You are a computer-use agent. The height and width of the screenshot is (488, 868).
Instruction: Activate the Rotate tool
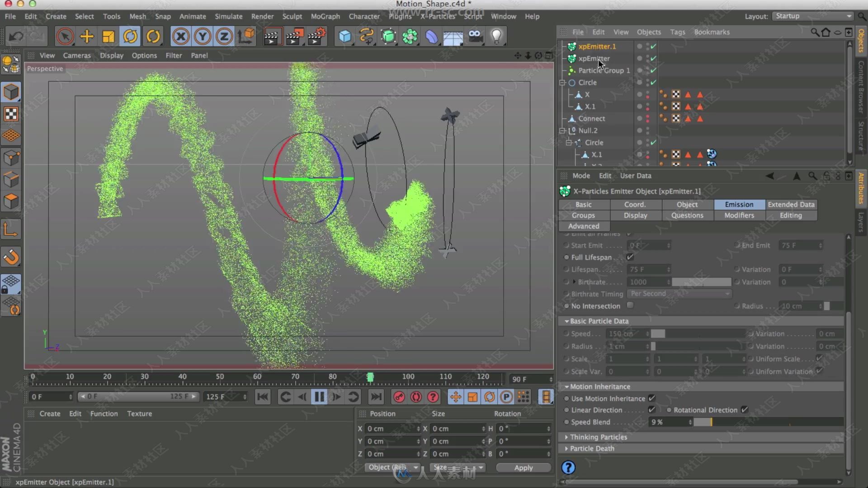pos(130,36)
